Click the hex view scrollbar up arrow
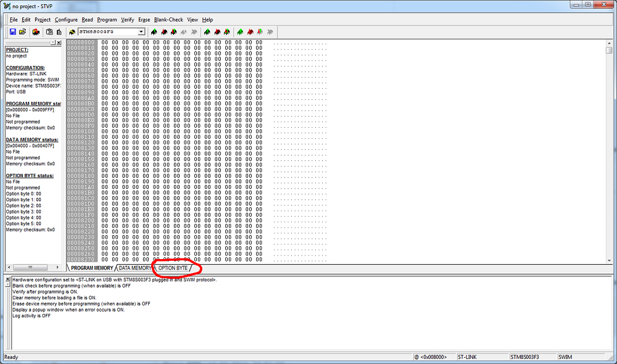617x364 pixels. [x=609, y=43]
